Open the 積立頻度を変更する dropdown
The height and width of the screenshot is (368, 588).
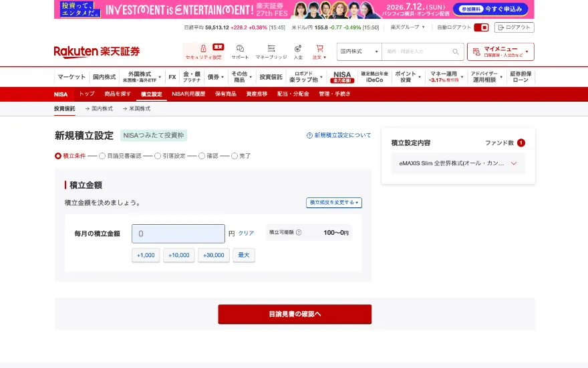click(333, 202)
